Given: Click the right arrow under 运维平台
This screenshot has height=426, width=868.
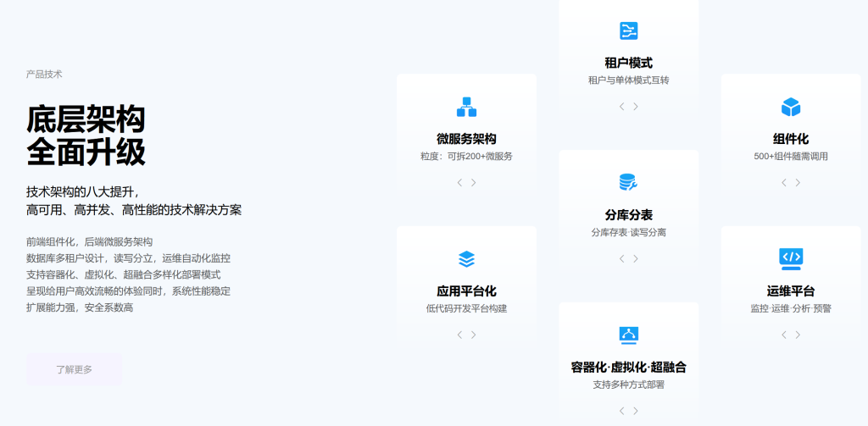Looking at the screenshot, I should 798,335.
